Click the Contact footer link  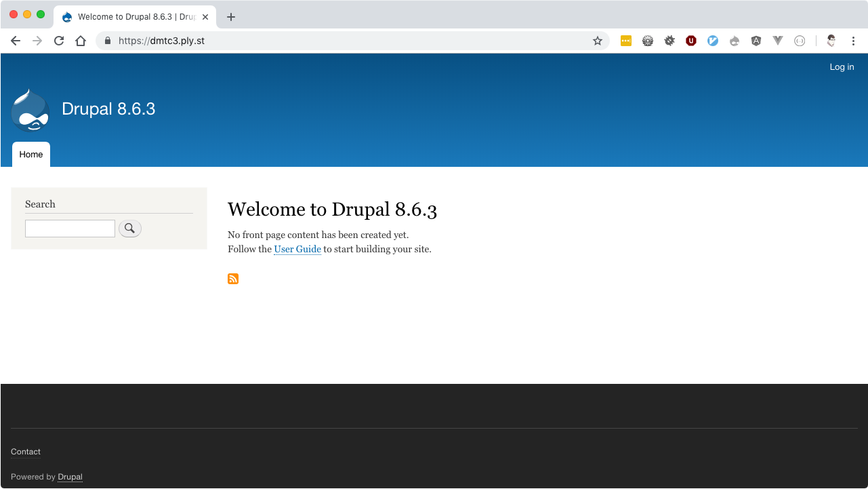tap(26, 452)
